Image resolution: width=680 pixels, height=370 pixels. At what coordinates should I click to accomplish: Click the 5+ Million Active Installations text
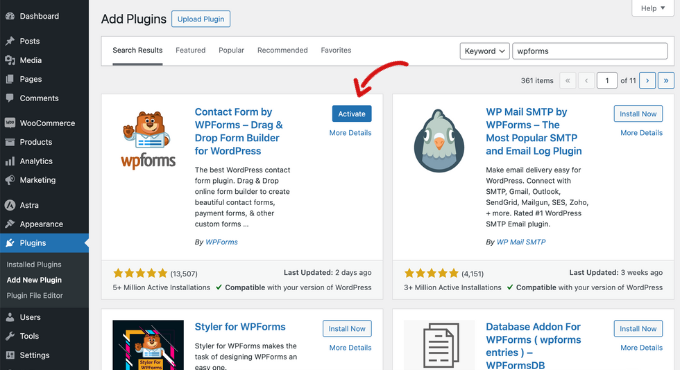tap(161, 288)
